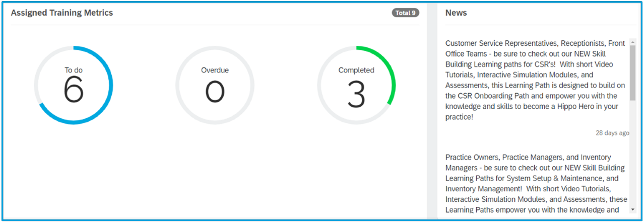Click the News panel heading
The image size is (644, 223).
456,13
